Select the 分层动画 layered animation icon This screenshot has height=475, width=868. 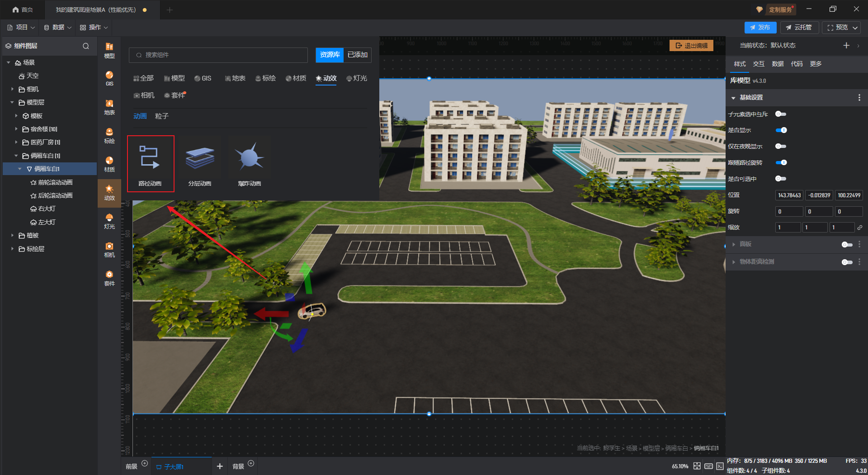[200, 163]
